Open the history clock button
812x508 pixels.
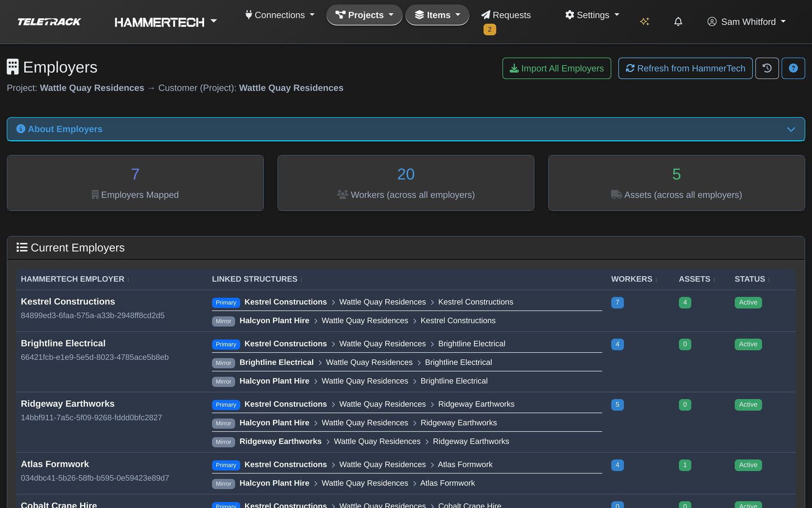pos(767,68)
